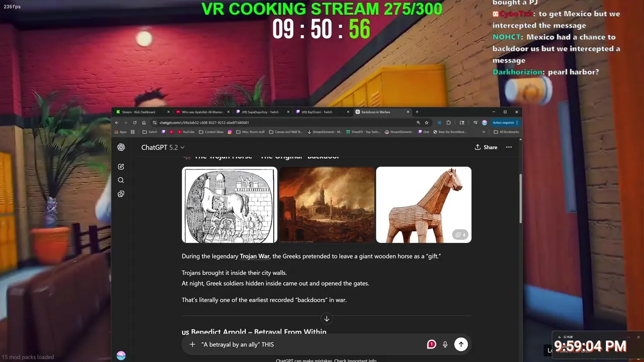Open the YouTube bookmark

pyautogui.click(x=186, y=132)
